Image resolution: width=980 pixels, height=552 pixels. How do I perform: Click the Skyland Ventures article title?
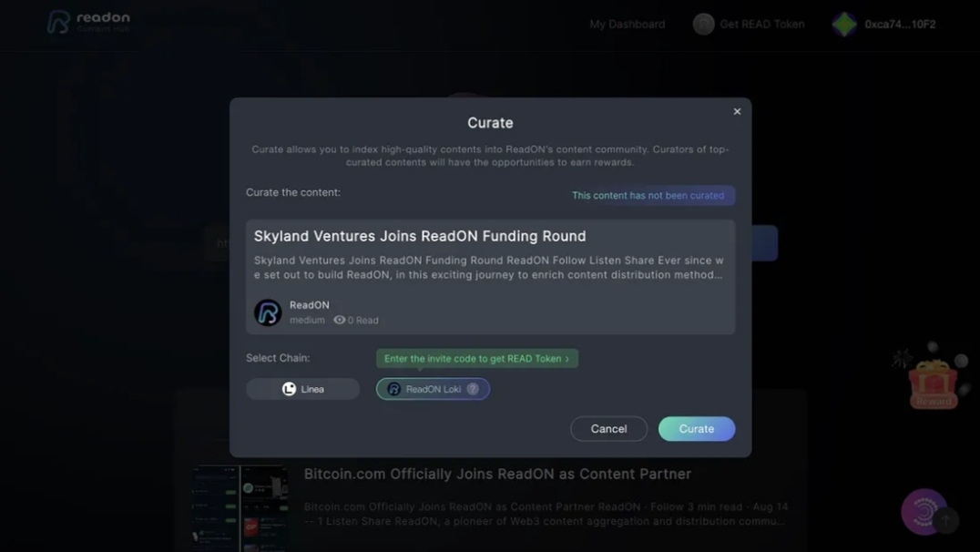[420, 236]
